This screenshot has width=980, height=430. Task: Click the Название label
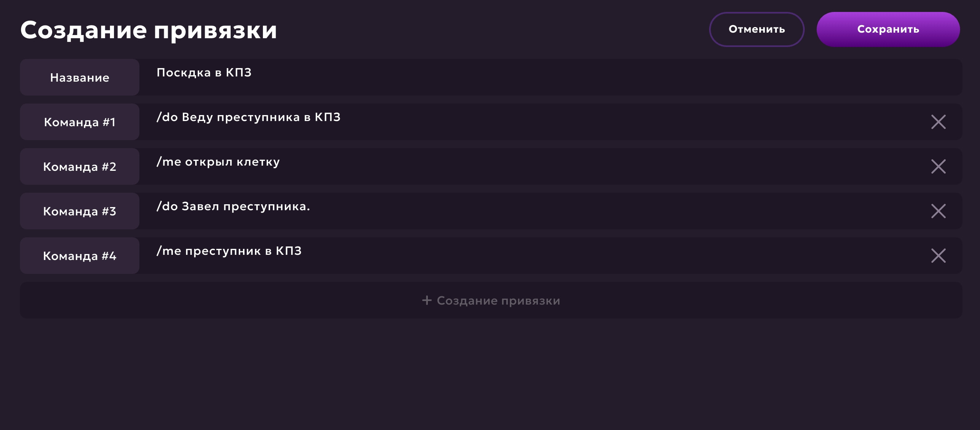(x=80, y=78)
